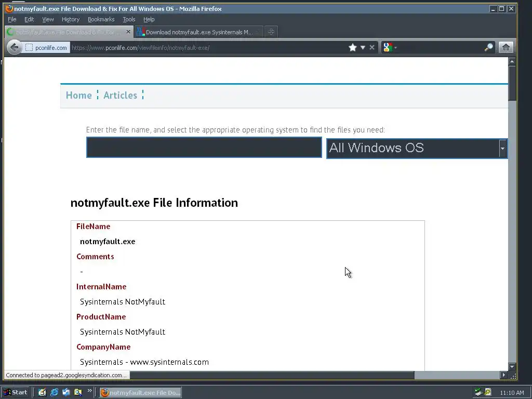Screen dimensions: 532x399
Task: Open the bookmark history dropdown arrow
Action: [x=363, y=47]
